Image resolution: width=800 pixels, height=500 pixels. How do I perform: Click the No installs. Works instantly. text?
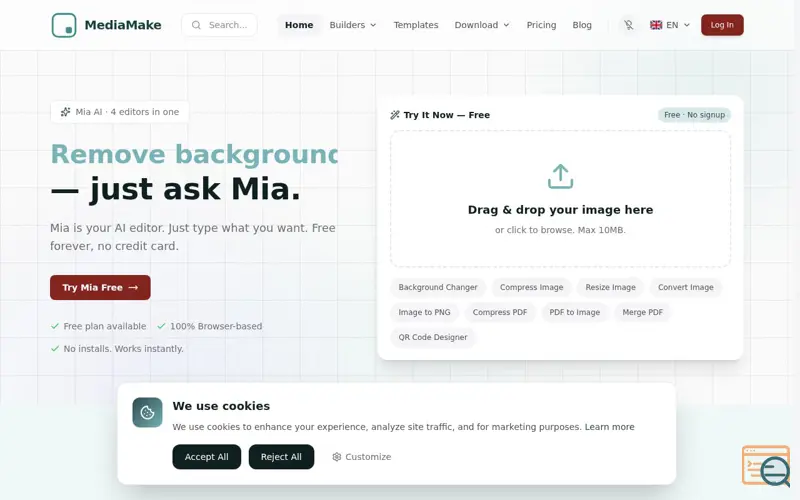[123, 348]
